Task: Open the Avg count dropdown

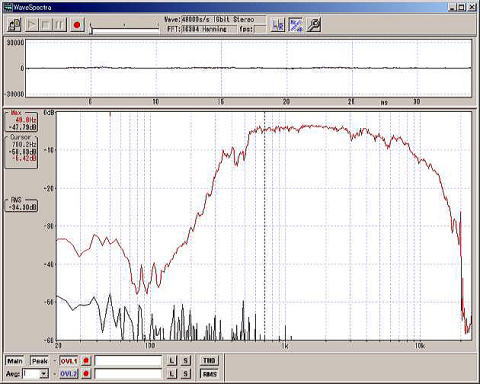Action: (44, 374)
